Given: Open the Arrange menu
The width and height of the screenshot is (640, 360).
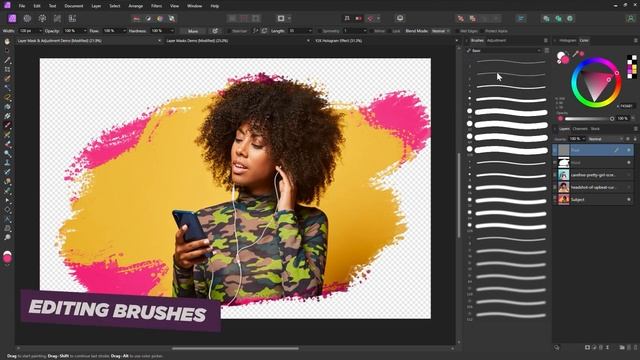Looking at the screenshot, I should (x=136, y=6).
